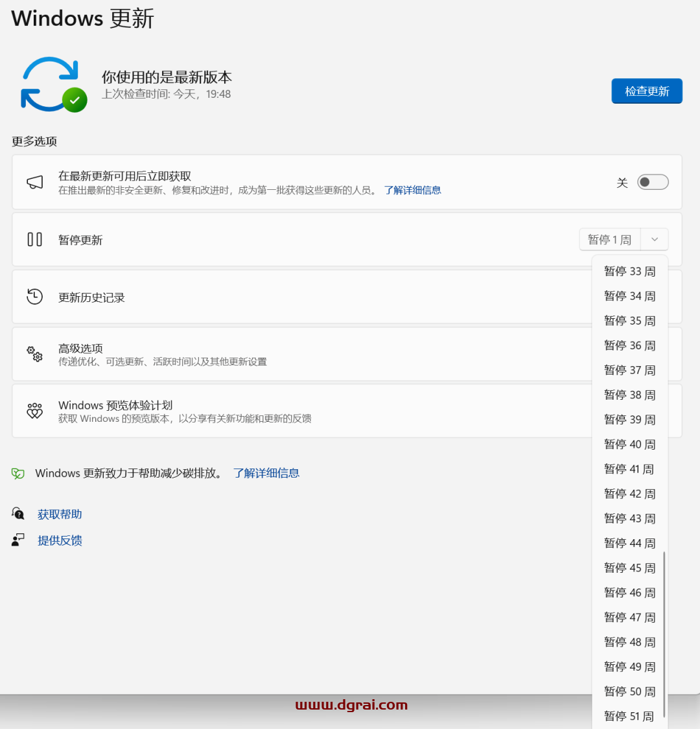
Task: Click the green leaf carbon icon
Action: click(x=18, y=473)
